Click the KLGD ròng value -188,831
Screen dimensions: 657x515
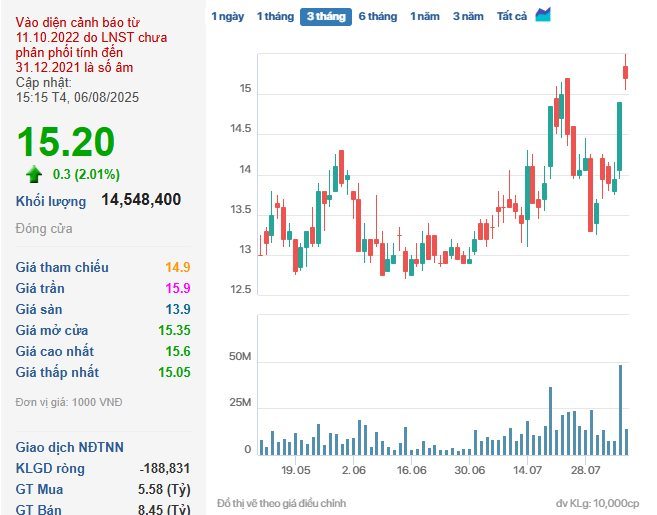click(165, 468)
